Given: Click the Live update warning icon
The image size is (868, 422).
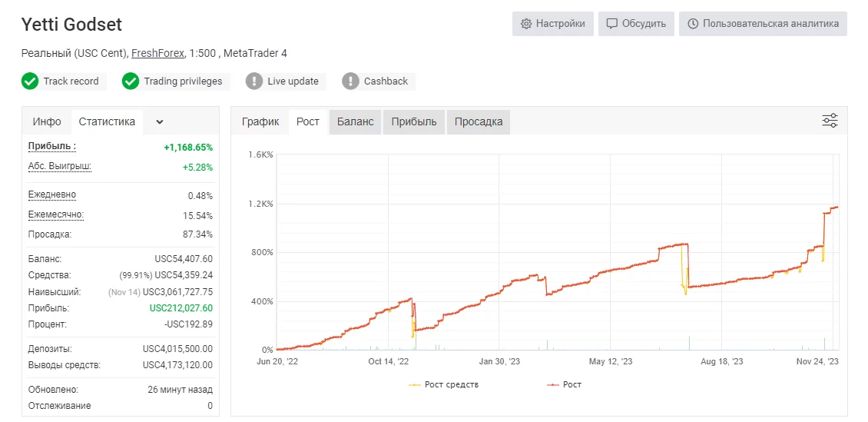Looking at the screenshot, I should tap(254, 81).
